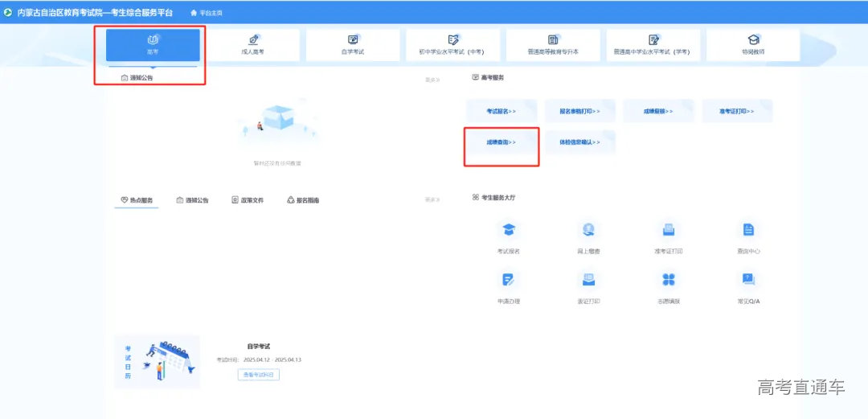Click the 表证打印 printer icon
This screenshot has width=868, height=419.
588,279
